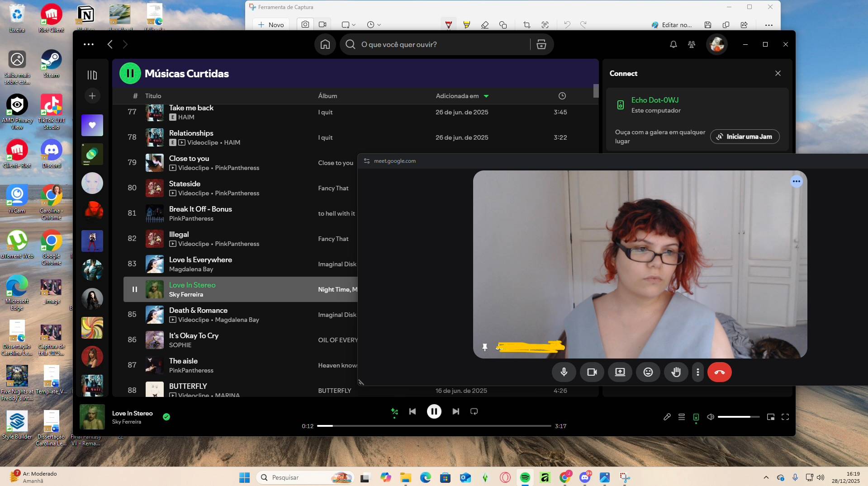Click the Create plus button in Spotify sidebar
This screenshot has height=486, width=868.
(x=92, y=96)
